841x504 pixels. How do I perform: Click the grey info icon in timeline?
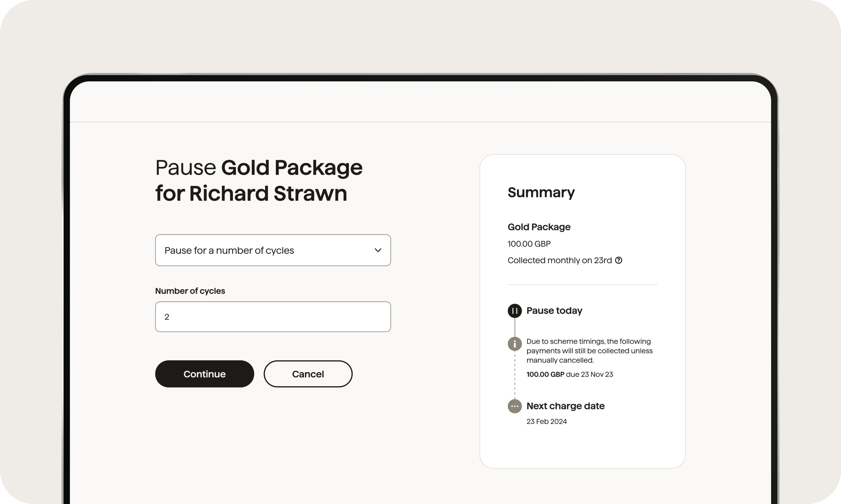point(515,344)
